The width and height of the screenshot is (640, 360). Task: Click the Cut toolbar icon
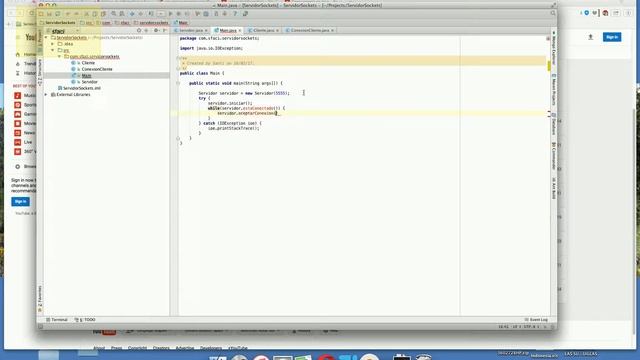tap(87, 14)
